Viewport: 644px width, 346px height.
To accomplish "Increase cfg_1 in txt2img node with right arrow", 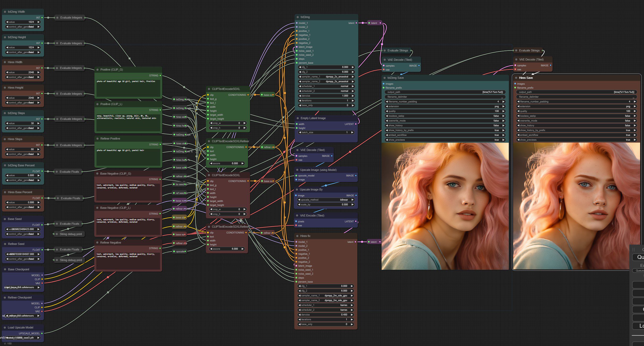I will click(353, 67).
